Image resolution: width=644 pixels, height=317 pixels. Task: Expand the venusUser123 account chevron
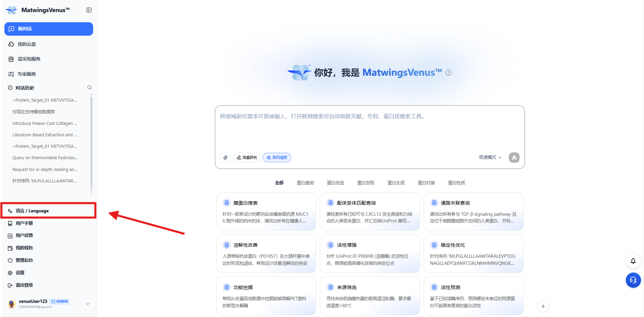88,304
